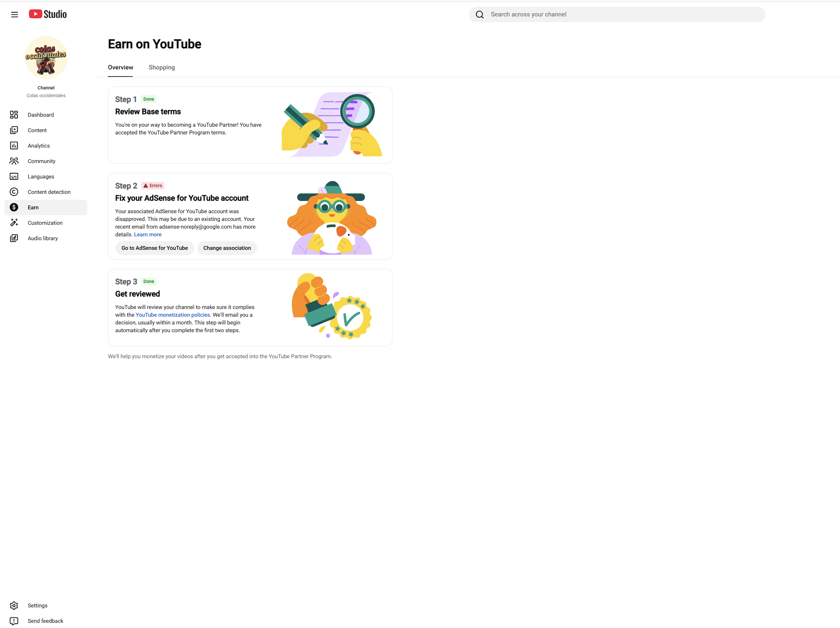The height and width of the screenshot is (628, 840).
Task: Click the red Errors warning triangle
Action: (145, 186)
